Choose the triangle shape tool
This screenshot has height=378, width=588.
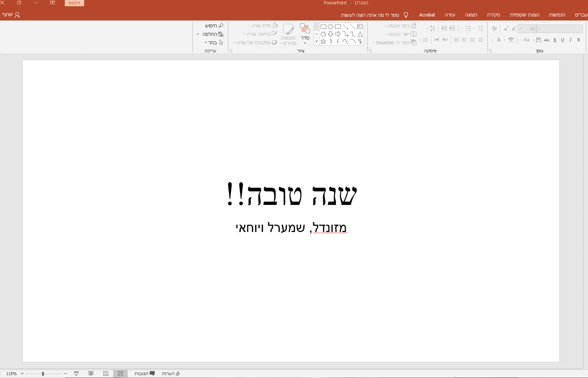pos(360,34)
